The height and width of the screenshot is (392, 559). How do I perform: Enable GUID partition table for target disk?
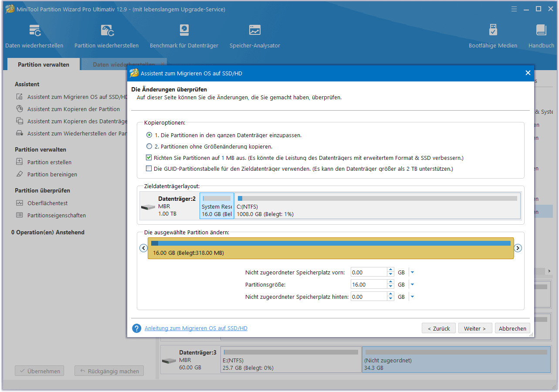(x=149, y=169)
